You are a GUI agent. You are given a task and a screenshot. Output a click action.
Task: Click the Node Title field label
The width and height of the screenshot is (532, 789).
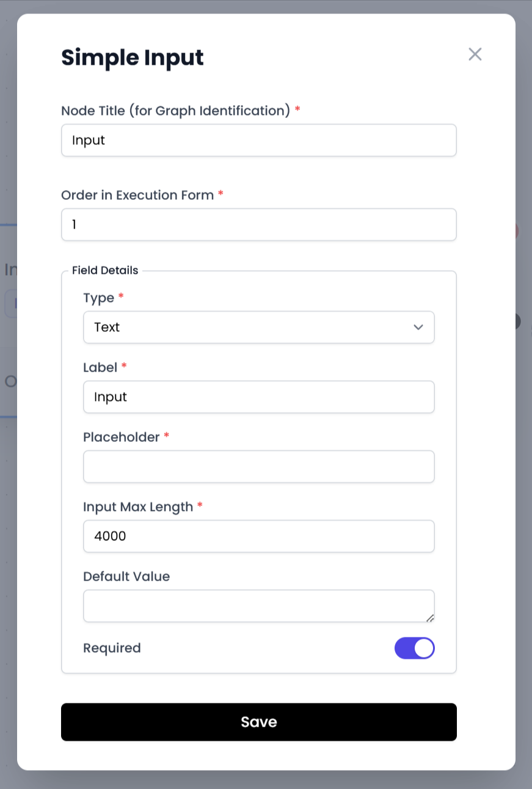coord(175,111)
